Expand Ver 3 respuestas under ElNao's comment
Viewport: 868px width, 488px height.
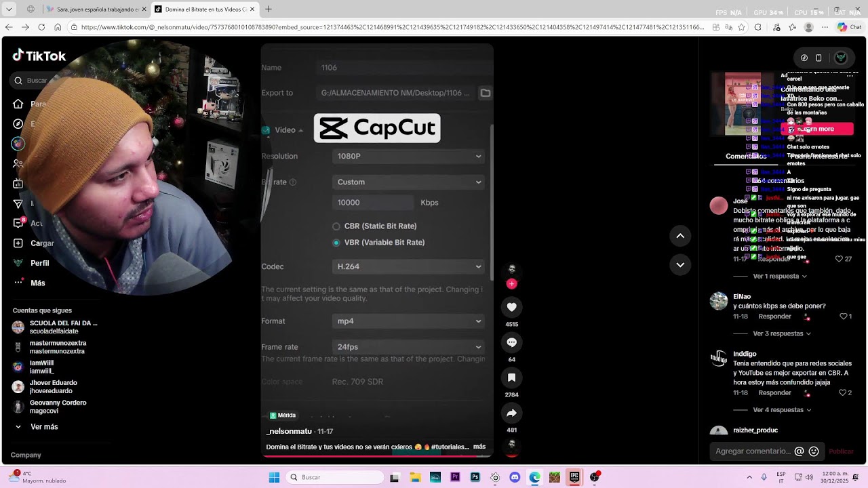click(782, 333)
